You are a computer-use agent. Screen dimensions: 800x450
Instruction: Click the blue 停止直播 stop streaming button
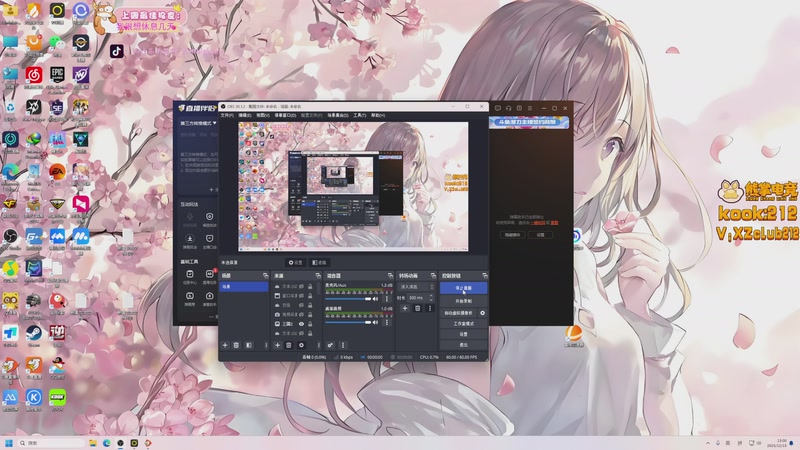463,288
